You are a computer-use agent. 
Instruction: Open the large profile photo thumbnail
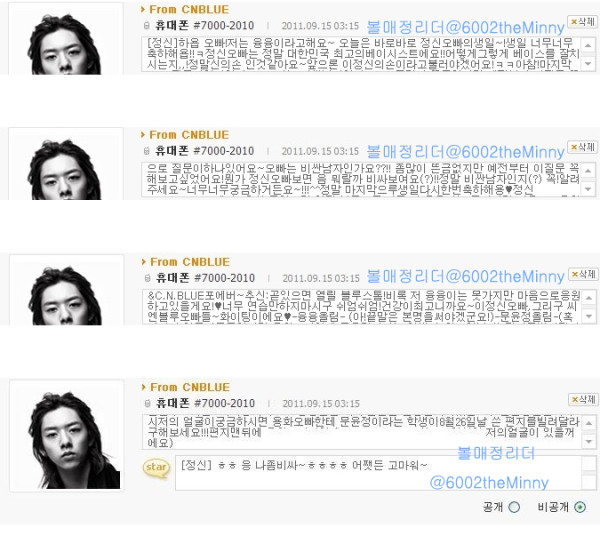coord(67,436)
